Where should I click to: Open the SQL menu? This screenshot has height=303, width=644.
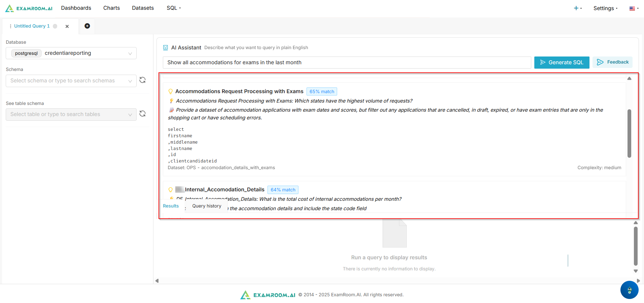pyautogui.click(x=174, y=8)
